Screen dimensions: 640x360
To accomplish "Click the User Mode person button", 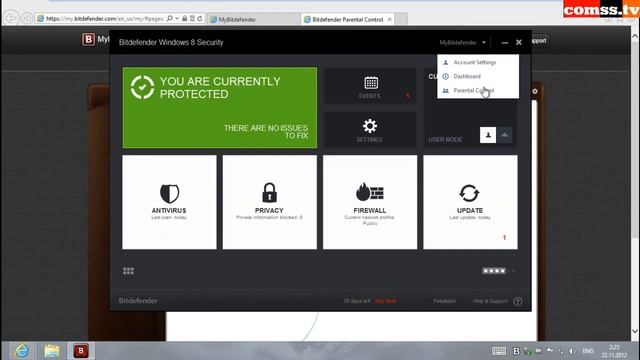I will pyautogui.click(x=488, y=135).
